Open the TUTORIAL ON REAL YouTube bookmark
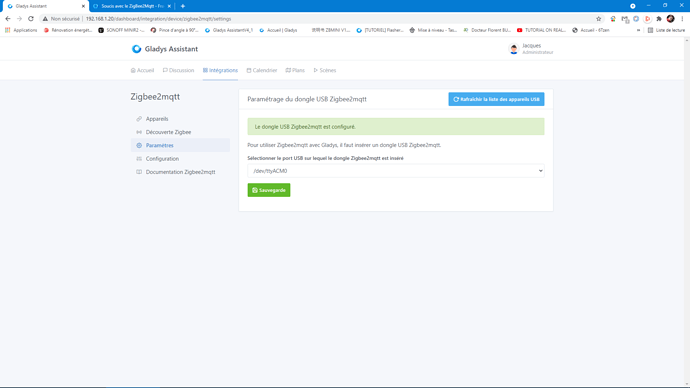Screen dimensions: 690x388 pos(541,30)
